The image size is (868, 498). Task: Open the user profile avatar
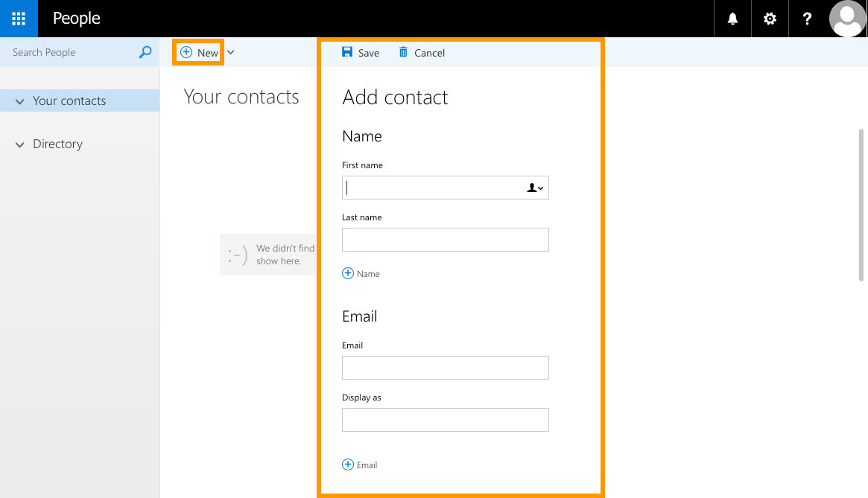pyautogui.click(x=847, y=19)
